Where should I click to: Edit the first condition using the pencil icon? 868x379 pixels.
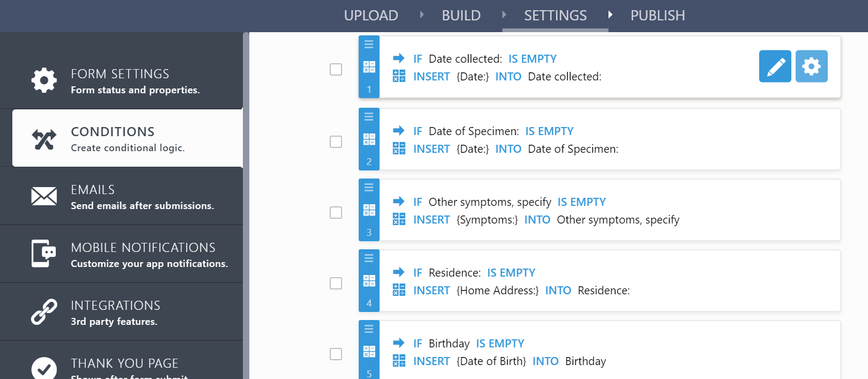pos(775,66)
